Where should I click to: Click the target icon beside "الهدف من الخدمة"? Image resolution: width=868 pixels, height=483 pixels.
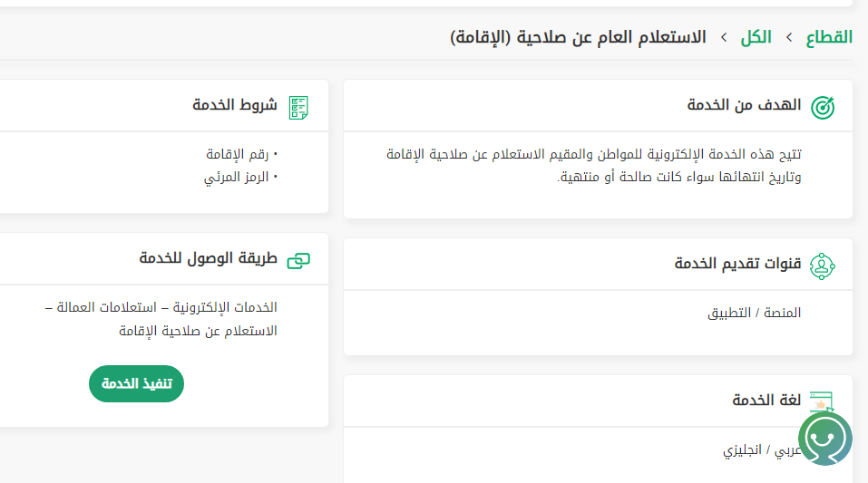click(822, 107)
